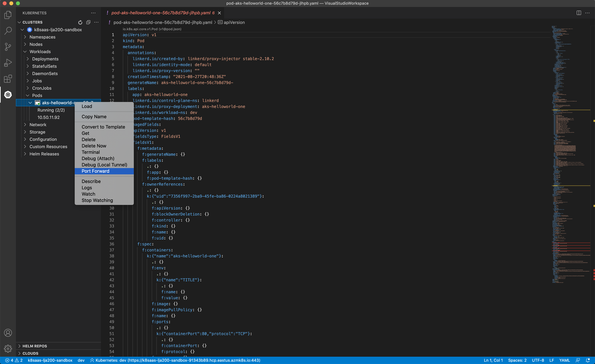The height and width of the screenshot is (364, 595).
Task: Click the Spaces: 2 indentation setting
Action: pos(517,360)
